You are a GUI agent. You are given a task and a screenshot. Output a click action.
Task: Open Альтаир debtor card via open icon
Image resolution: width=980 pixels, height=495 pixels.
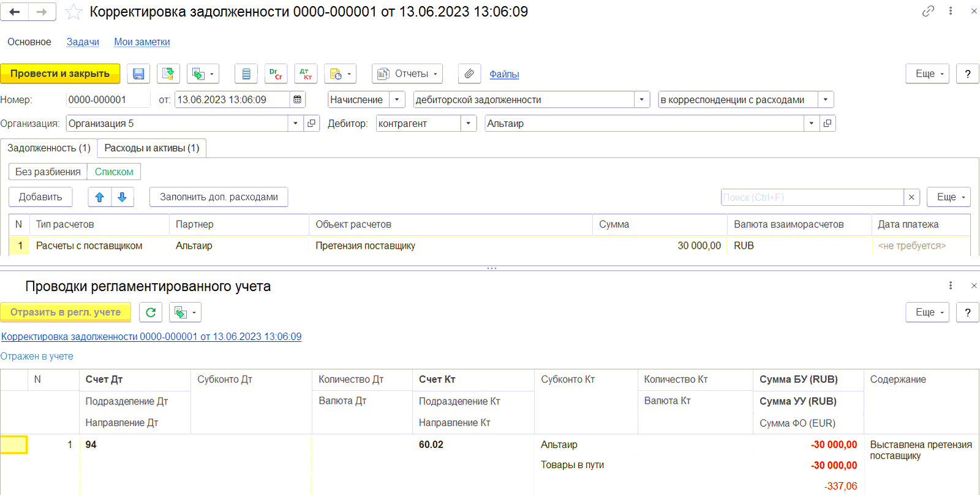click(827, 124)
